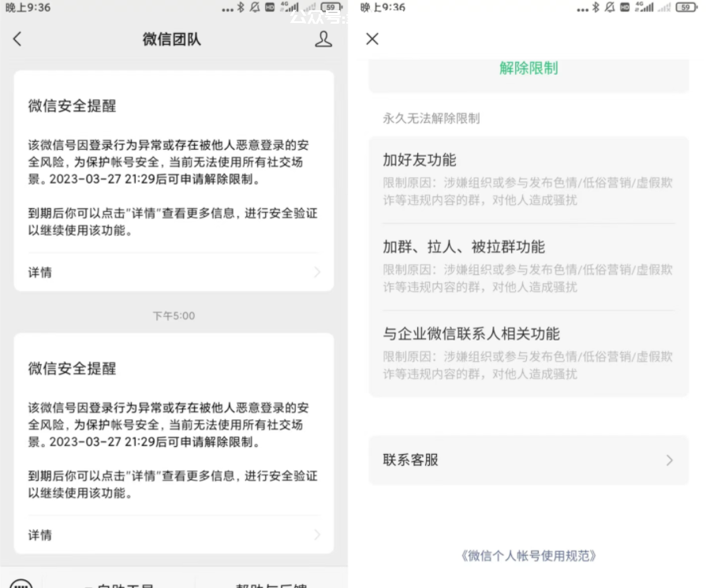Tap the second 微信安全提醒 heading
706x588 pixels.
coord(72,368)
